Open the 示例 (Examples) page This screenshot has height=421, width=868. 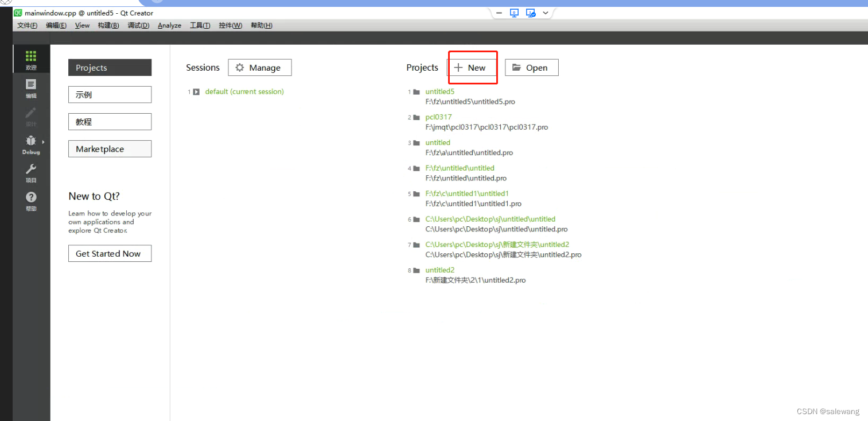[x=110, y=95]
